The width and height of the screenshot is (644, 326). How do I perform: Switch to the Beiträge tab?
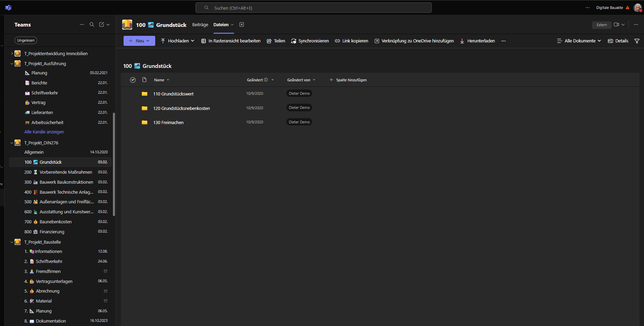pyautogui.click(x=200, y=25)
